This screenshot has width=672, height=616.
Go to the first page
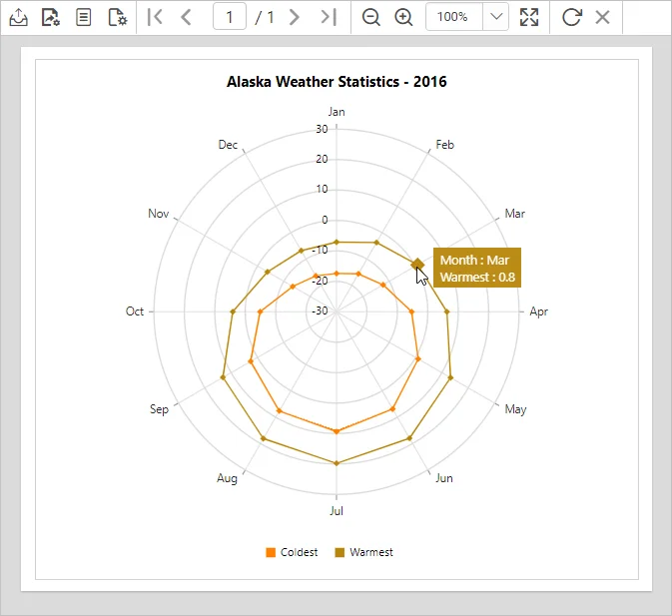155,17
